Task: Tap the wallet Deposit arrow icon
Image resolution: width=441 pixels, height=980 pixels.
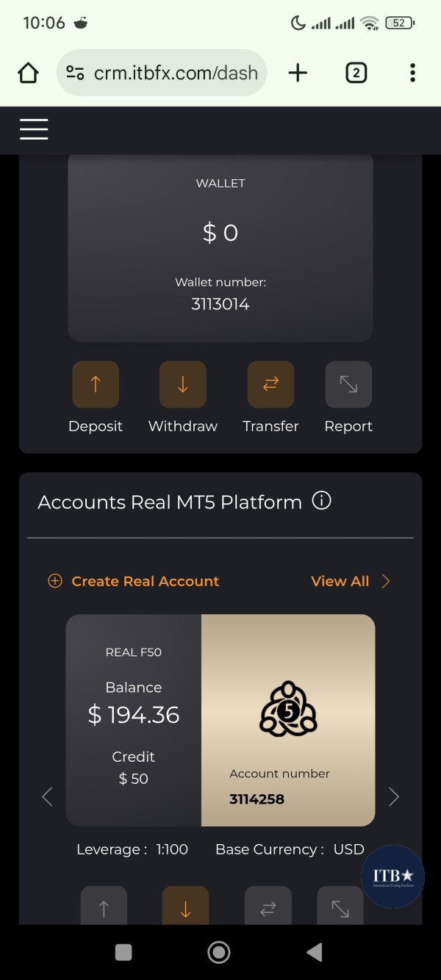Action: point(96,384)
